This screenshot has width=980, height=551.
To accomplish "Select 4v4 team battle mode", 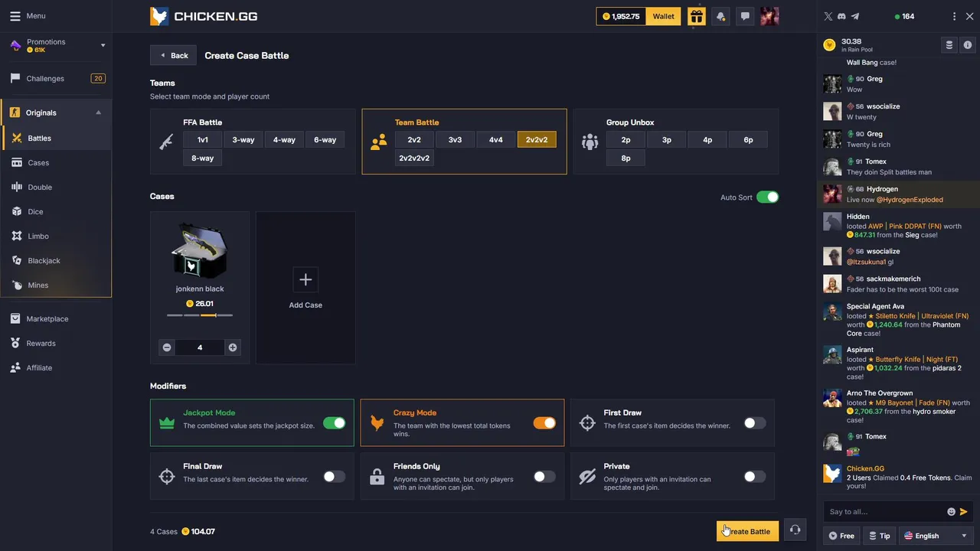I will (496, 140).
